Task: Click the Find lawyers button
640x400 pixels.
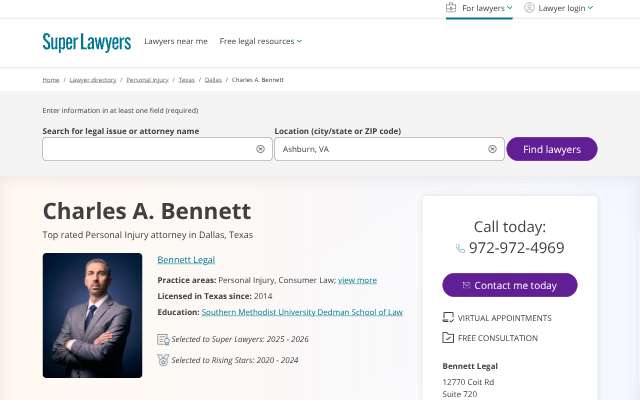Action: click(x=552, y=149)
